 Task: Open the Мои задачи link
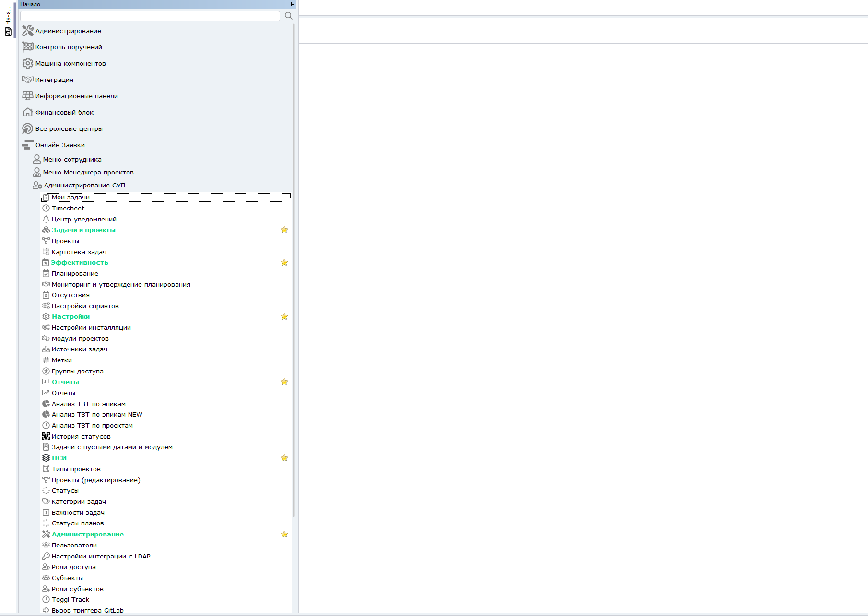pos(70,197)
